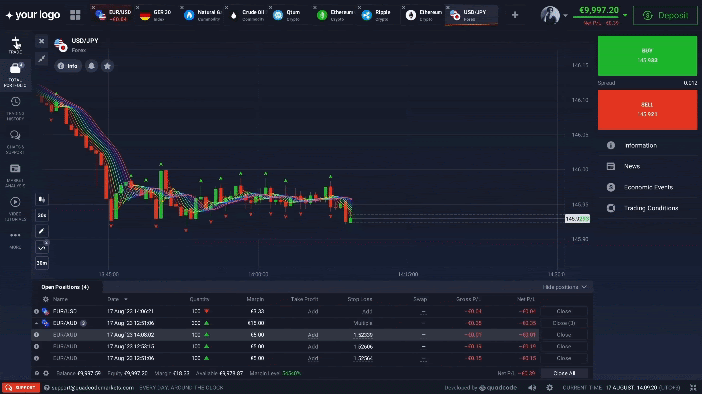Click the Deposit button
The width and height of the screenshot is (702, 394).
665,15
